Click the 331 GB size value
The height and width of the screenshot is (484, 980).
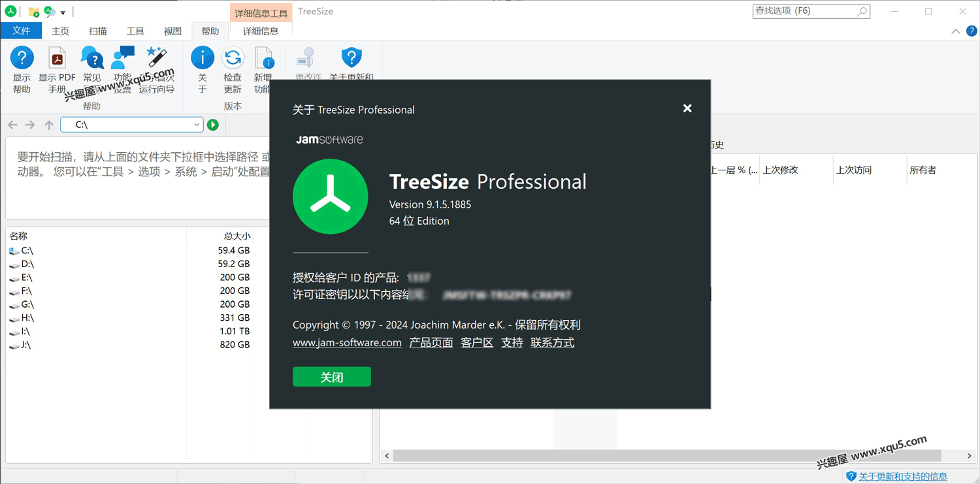[235, 318]
